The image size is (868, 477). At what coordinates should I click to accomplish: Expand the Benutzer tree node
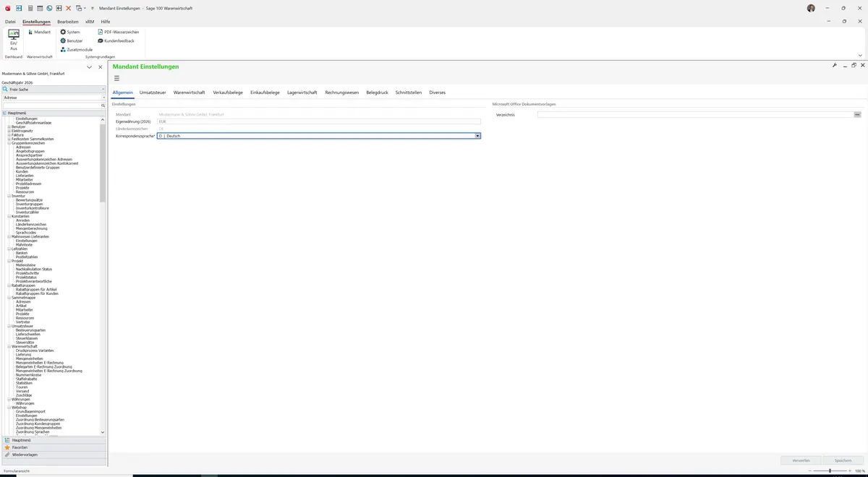[x=9, y=126]
